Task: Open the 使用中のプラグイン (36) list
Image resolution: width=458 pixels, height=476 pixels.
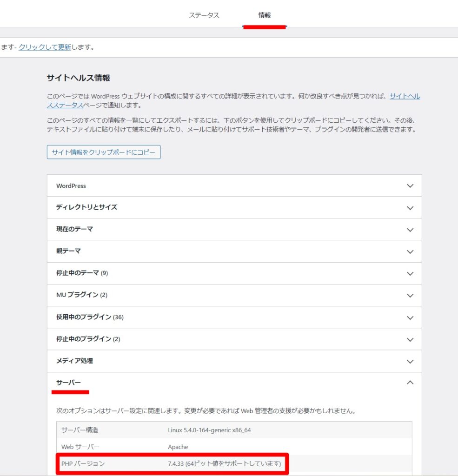Action: coord(232,317)
